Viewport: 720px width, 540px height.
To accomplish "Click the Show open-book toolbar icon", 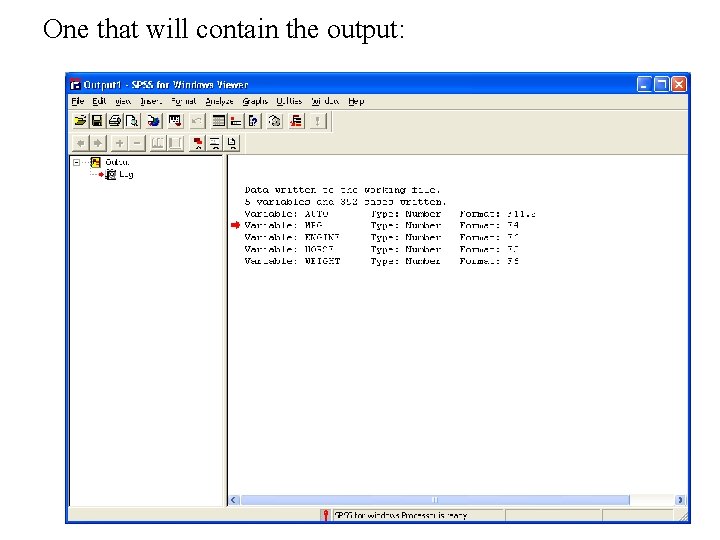I will [x=158, y=143].
